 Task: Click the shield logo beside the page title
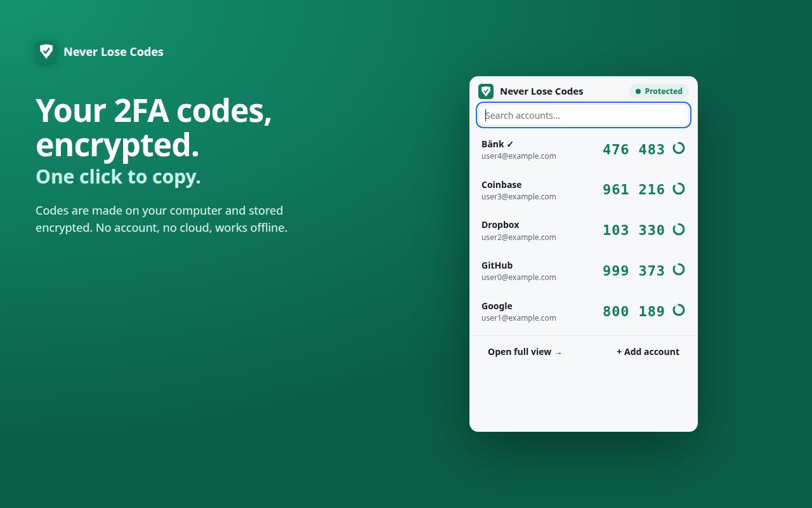(46, 52)
